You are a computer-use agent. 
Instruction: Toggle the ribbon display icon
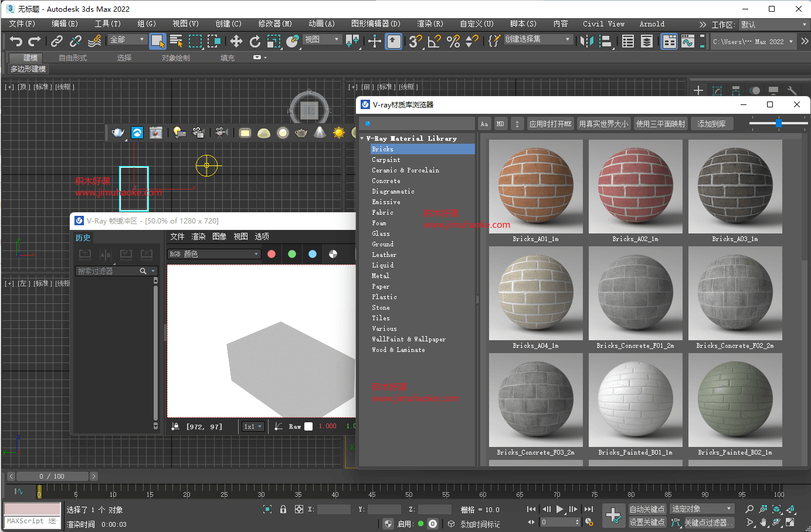(669, 41)
